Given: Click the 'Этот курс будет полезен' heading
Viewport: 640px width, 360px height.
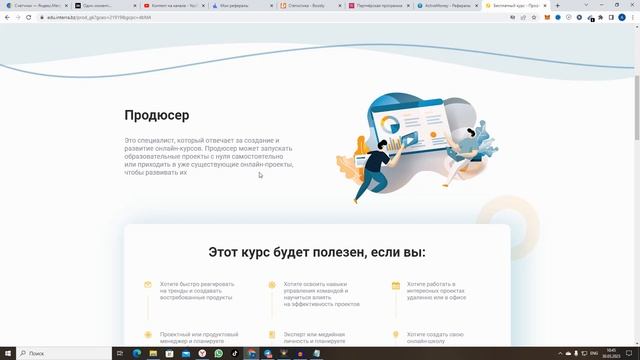Looking at the screenshot, I should 317,252.
